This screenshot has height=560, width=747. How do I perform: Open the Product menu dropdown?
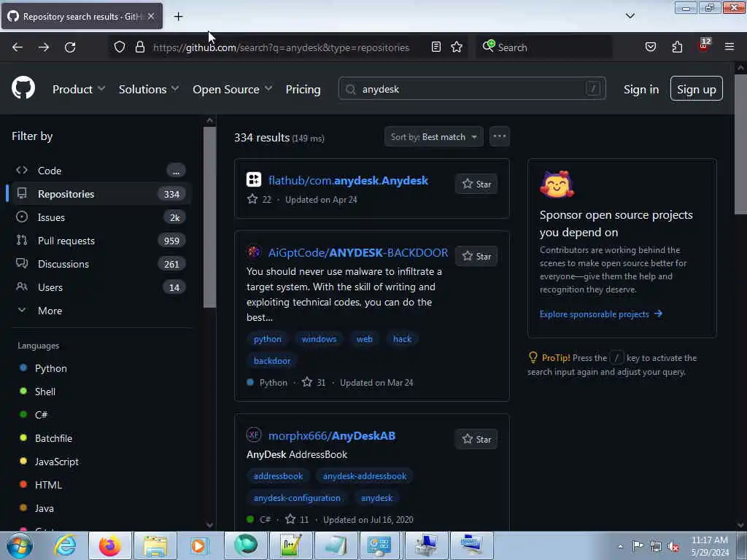79,89
